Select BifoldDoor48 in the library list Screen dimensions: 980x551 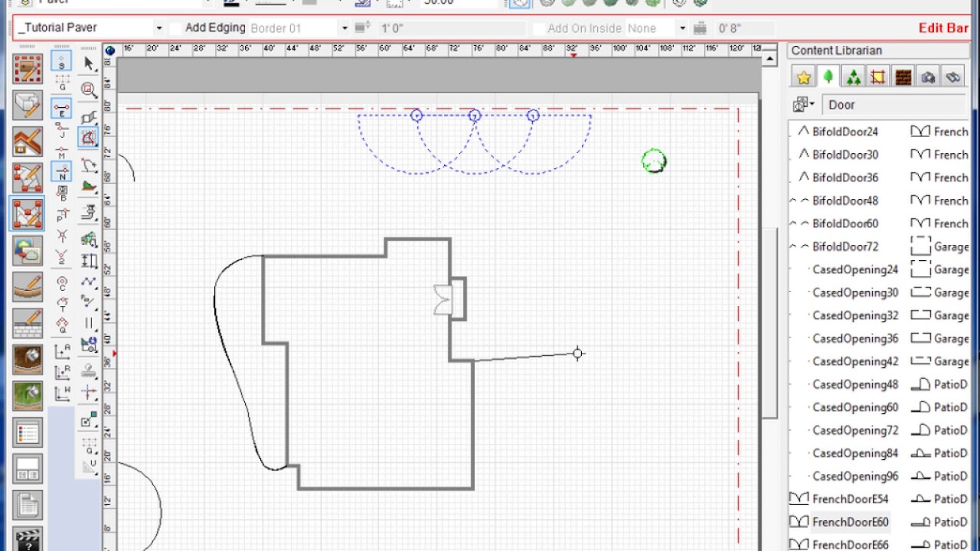pyautogui.click(x=845, y=201)
